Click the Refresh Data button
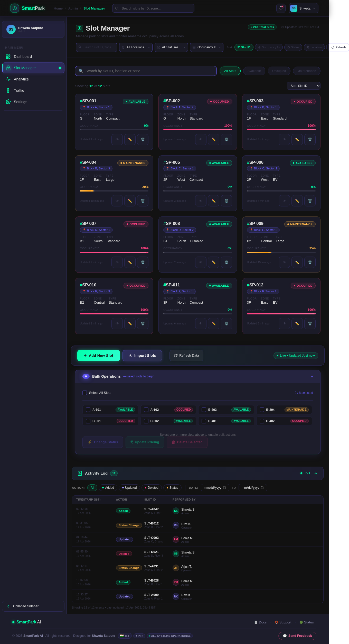 click(186, 356)
